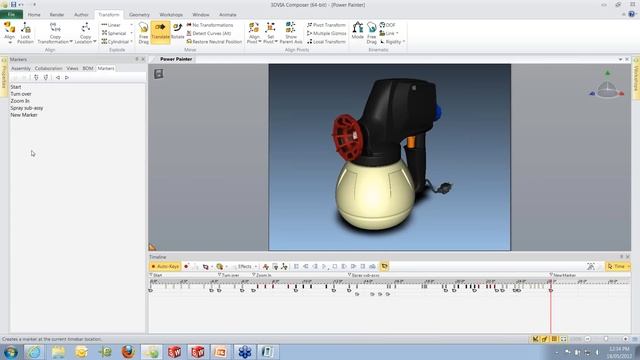Click the Align tool in the ribbon
Screen dimensions: 640x360
click(x=9, y=33)
